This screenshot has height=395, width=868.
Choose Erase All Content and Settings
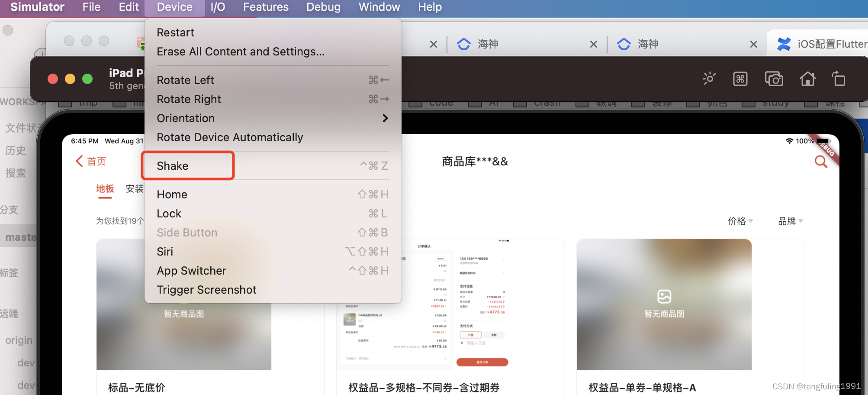[x=273, y=52]
